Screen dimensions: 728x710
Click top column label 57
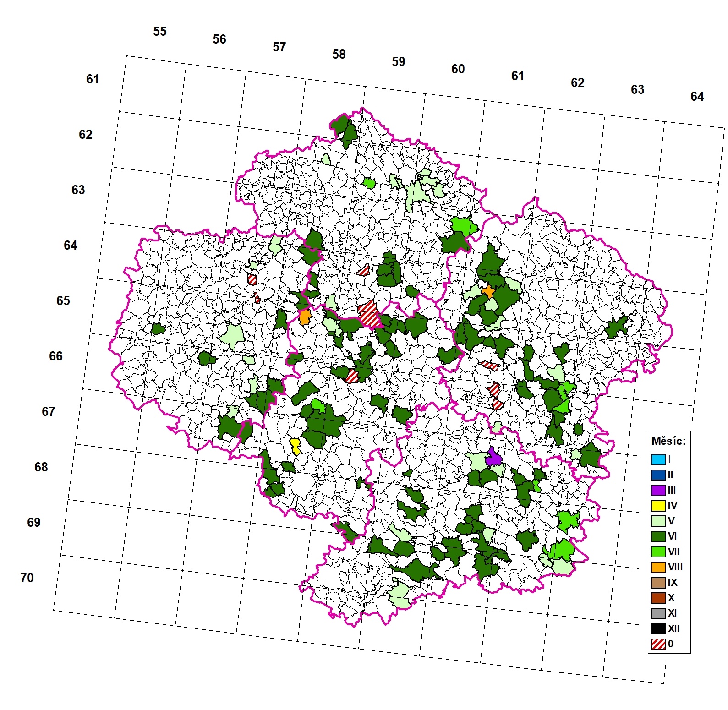pyautogui.click(x=279, y=47)
